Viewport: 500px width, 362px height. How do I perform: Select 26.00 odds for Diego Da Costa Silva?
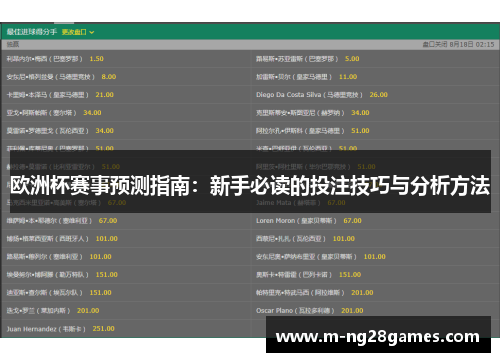[x=379, y=95]
